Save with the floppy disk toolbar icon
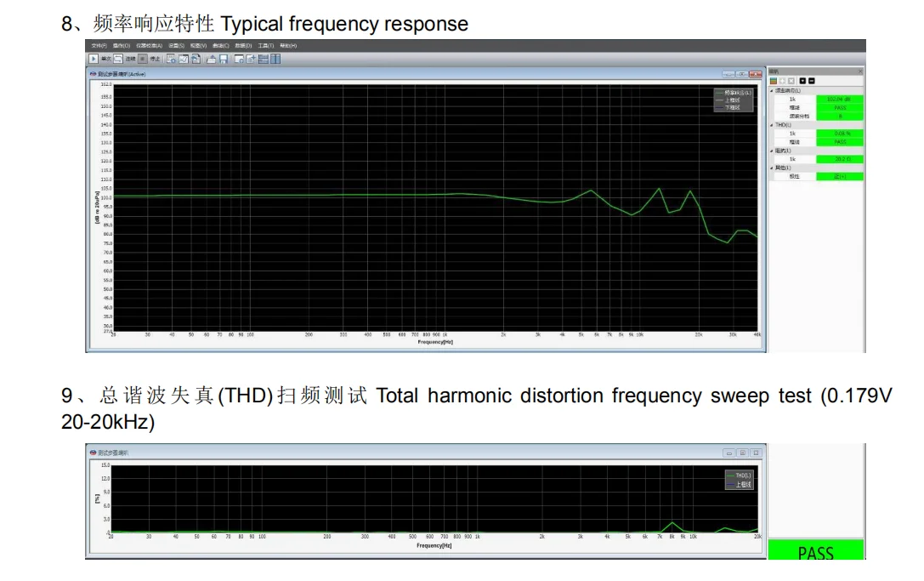This screenshot has height=581, width=924. (224, 59)
